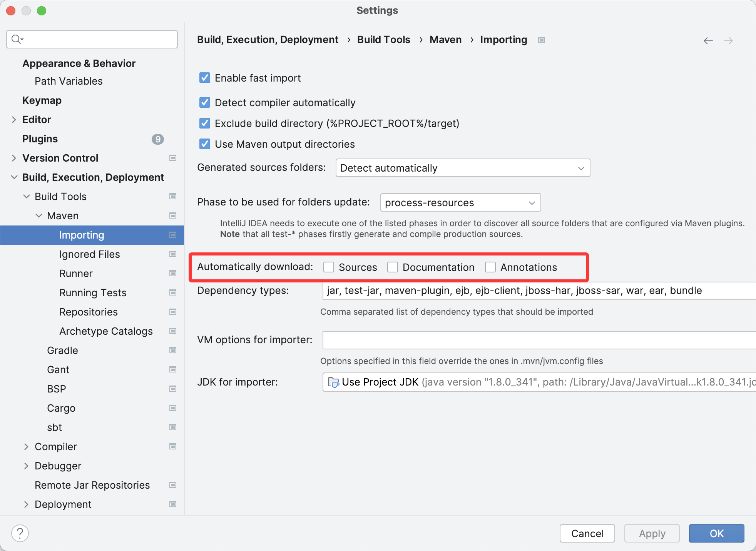Screen dimensions: 756x551
Task: Check the Documentation download checkbox
Action: [x=393, y=267]
